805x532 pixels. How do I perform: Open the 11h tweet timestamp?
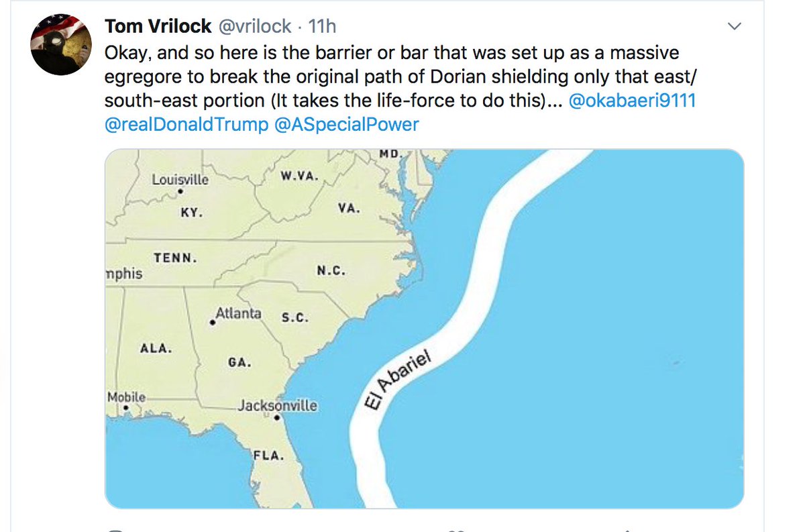[x=321, y=27]
